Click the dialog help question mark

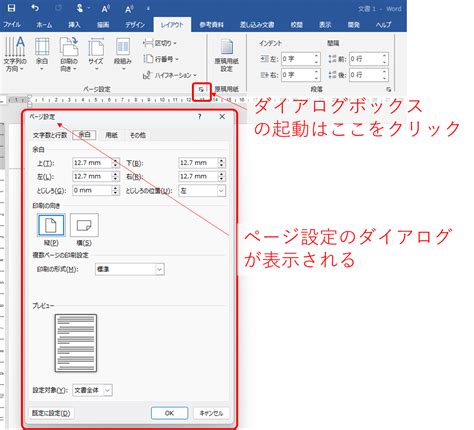point(200,116)
